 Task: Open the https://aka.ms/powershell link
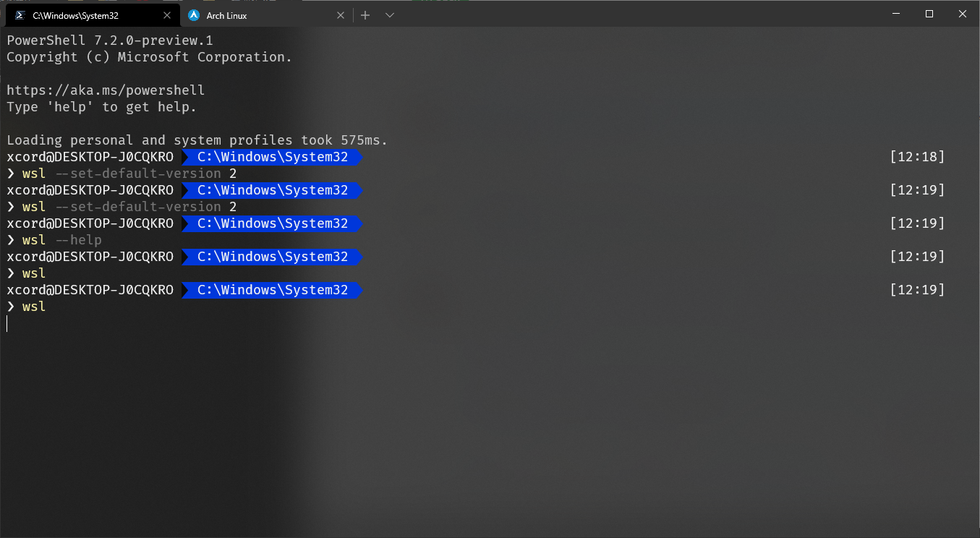[105, 90]
